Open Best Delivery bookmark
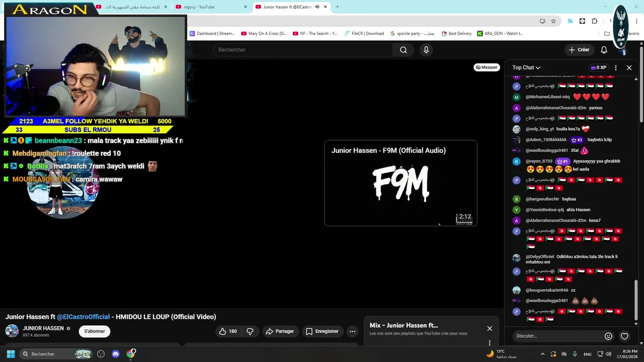Viewport: 644px width, 362px height. [x=456, y=34]
